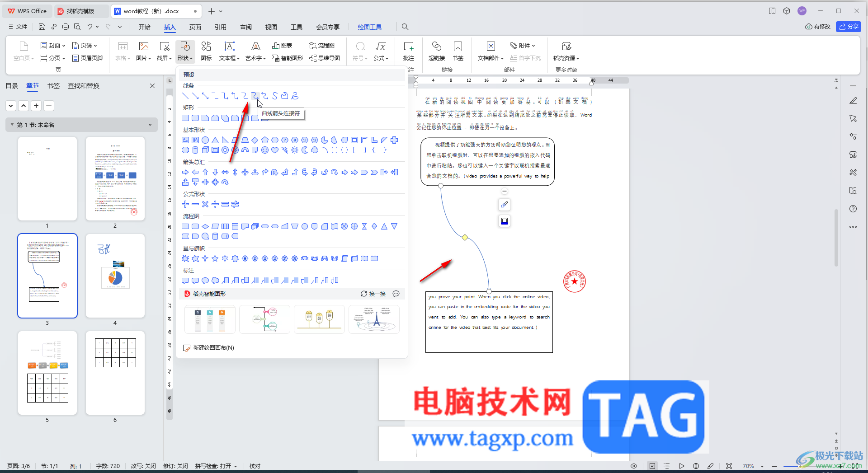Expand the Shapes (形状) dropdown

(185, 51)
